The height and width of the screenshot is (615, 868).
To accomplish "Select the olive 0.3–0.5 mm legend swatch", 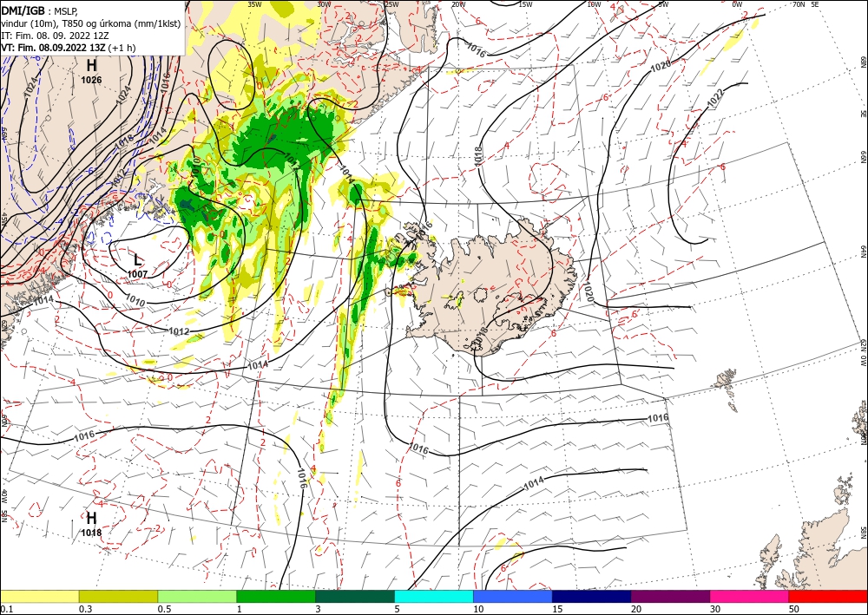I will [x=118, y=596].
